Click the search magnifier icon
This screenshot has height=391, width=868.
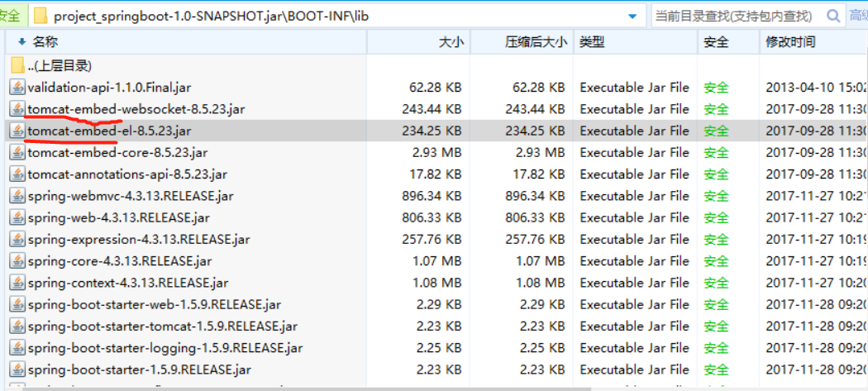tap(833, 16)
